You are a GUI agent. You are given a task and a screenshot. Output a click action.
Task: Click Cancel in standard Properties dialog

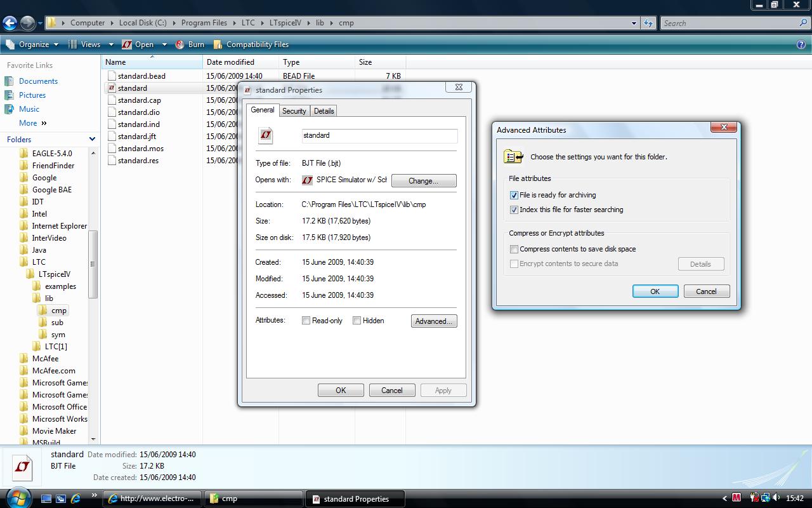tap(392, 391)
